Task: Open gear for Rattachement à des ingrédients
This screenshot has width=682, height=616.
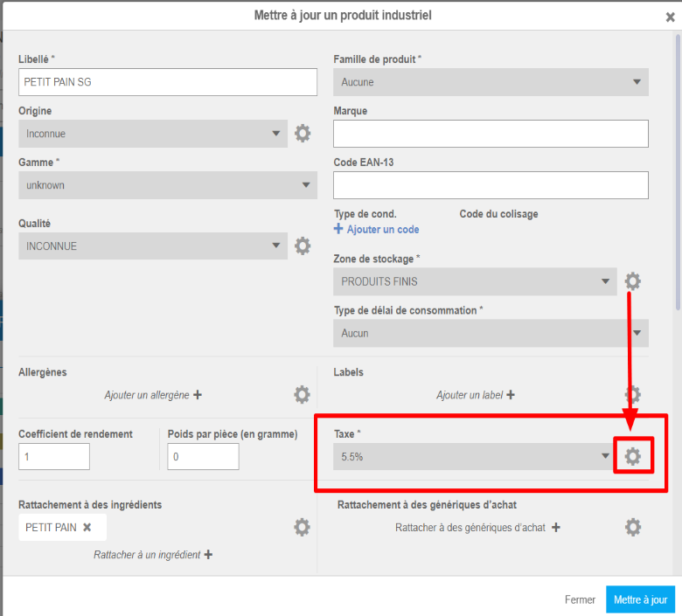Action: point(303,527)
